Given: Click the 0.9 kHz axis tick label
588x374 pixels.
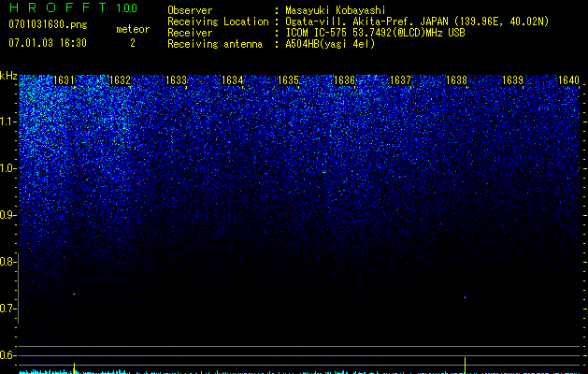Looking at the screenshot, I should click(7, 215).
